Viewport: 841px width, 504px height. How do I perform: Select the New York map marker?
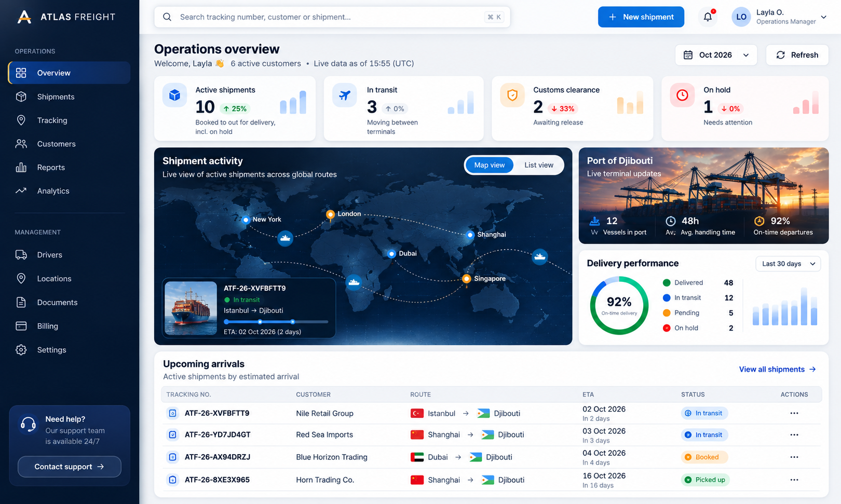coord(246,220)
